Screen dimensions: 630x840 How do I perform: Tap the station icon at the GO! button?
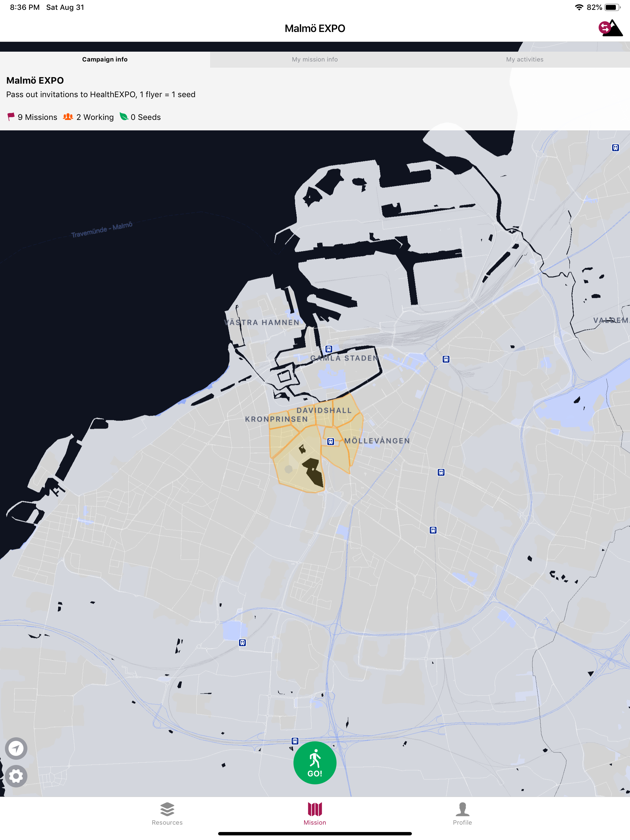coord(295,741)
